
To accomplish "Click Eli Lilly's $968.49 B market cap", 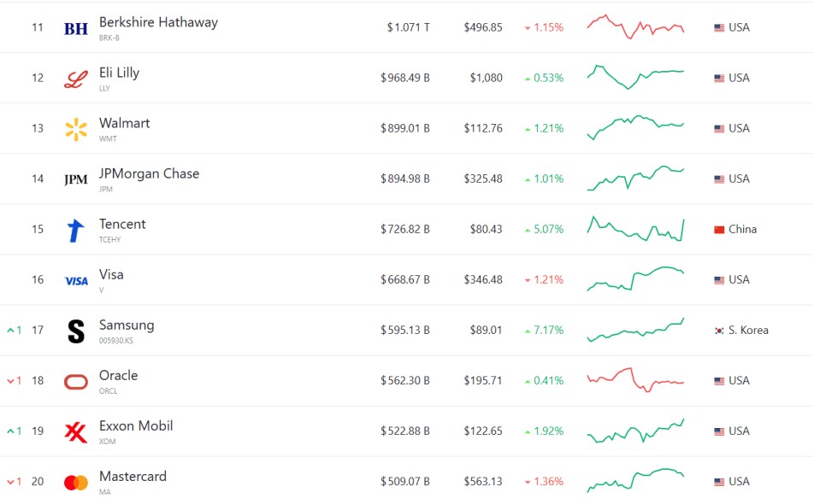I will coord(405,78).
